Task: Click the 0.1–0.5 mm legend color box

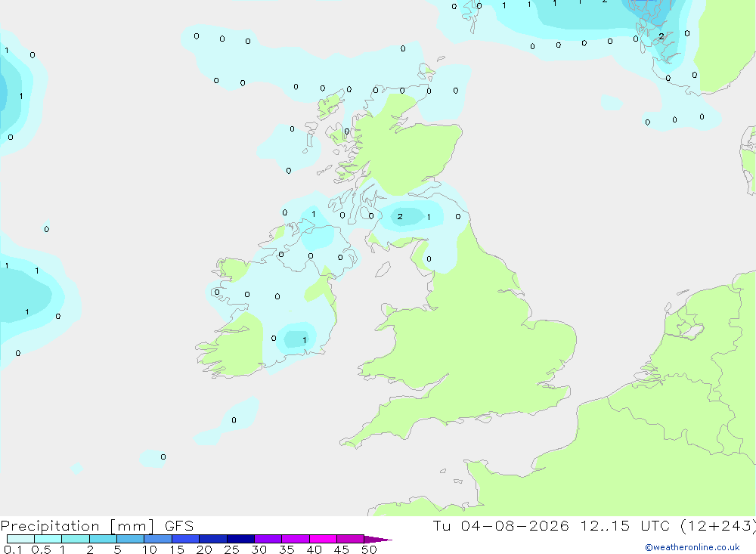Action: 20,539
